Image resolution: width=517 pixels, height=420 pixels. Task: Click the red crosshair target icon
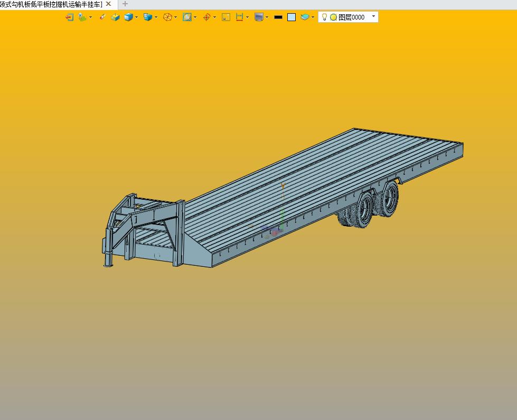click(x=206, y=17)
